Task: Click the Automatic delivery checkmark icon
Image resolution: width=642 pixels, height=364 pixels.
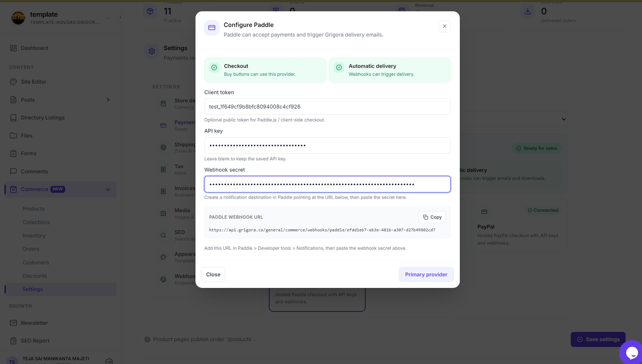Action: 339,67
